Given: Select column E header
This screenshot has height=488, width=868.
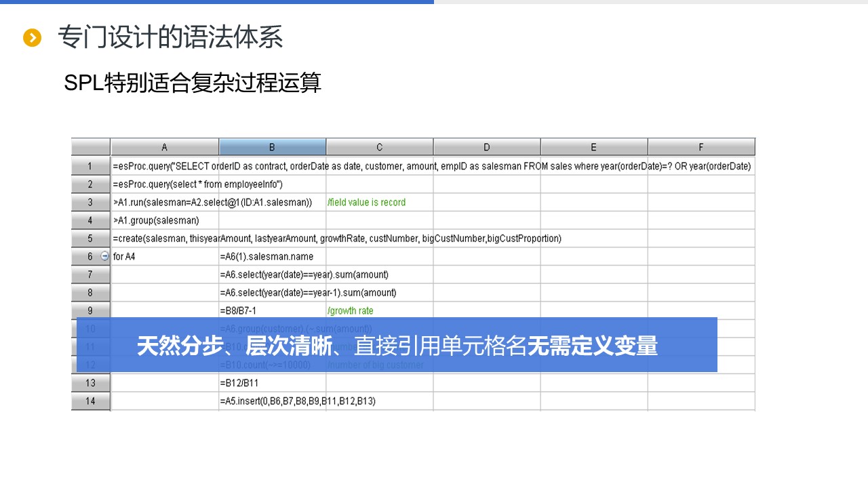Looking at the screenshot, I should click(x=594, y=147).
